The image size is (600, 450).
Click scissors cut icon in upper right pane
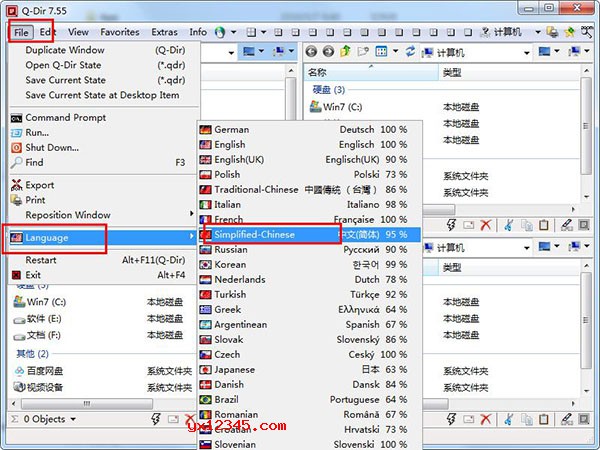point(508,225)
